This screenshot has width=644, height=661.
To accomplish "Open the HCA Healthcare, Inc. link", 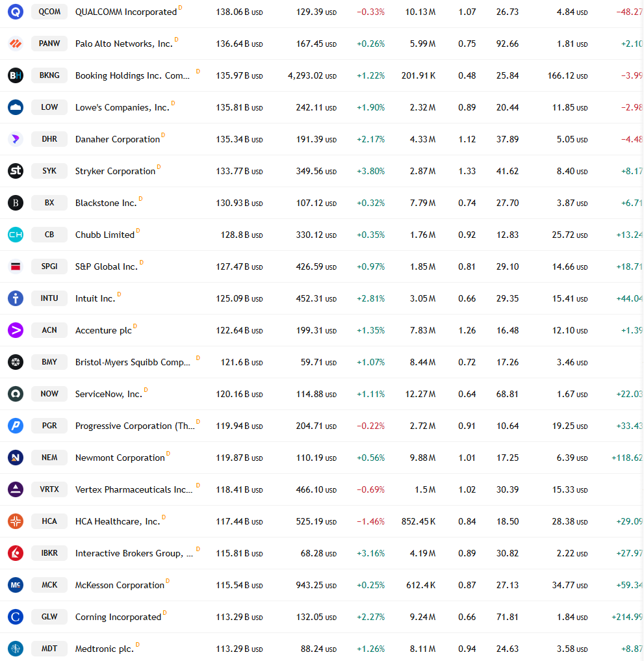I will point(118,521).
